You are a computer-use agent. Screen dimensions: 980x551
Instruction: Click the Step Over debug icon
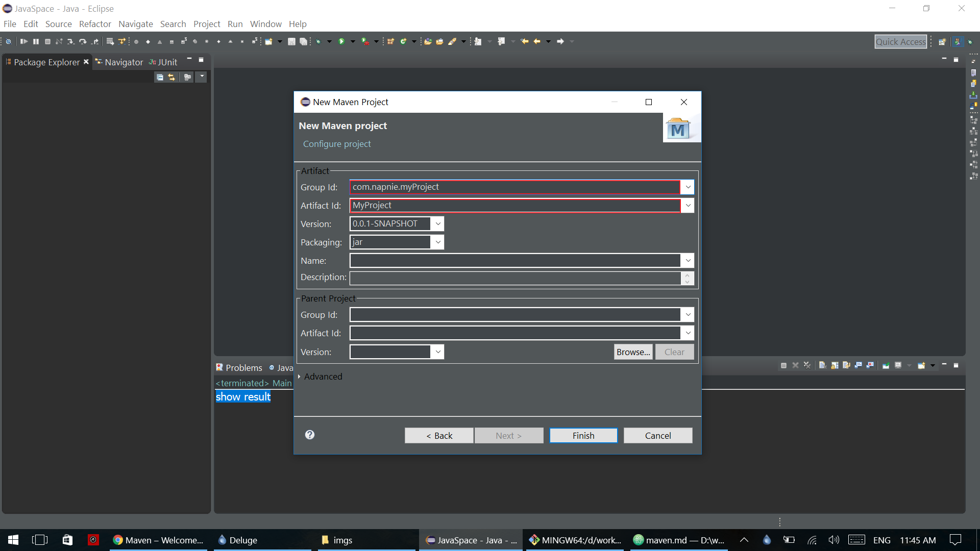point(83,41)
